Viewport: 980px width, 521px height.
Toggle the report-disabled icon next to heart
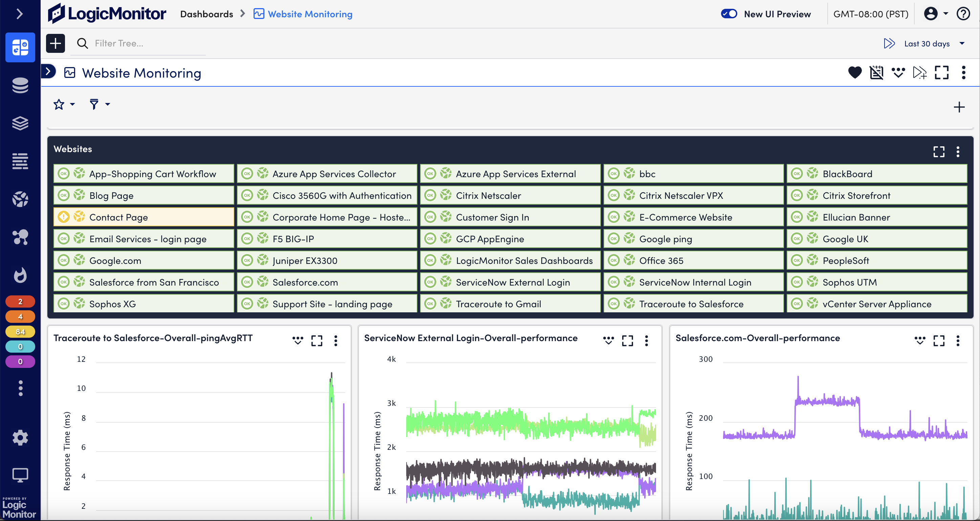pyautogui.click(x=876, y=73)
